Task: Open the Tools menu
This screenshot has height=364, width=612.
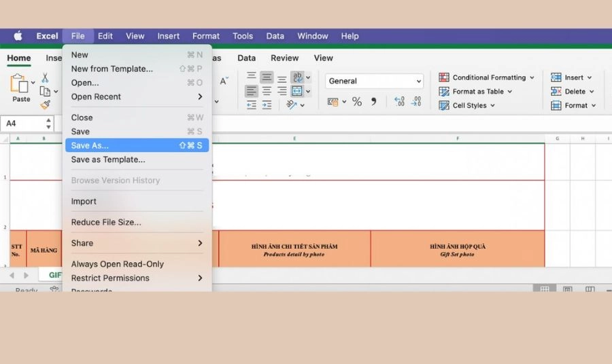Action: coord(243,36)
